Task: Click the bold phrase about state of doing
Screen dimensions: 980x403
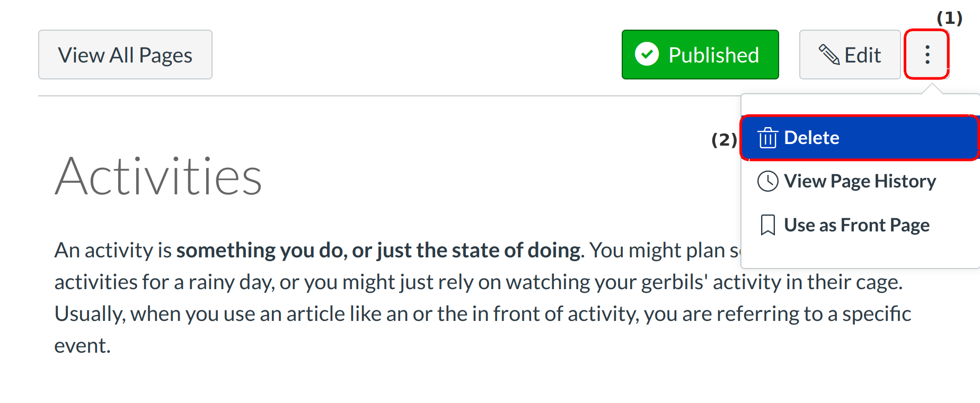Action: coord(378,250)
